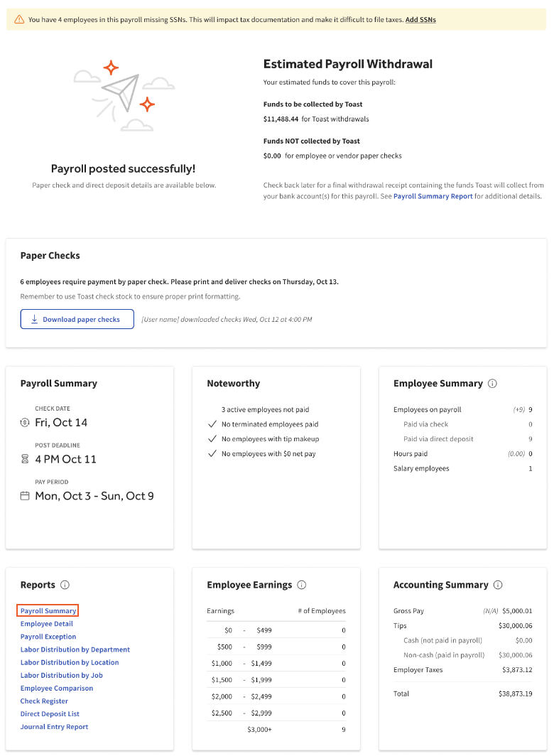Click the Employee Earnings info icon
Screen dimensions: 554x756
[x=301, y=585]
